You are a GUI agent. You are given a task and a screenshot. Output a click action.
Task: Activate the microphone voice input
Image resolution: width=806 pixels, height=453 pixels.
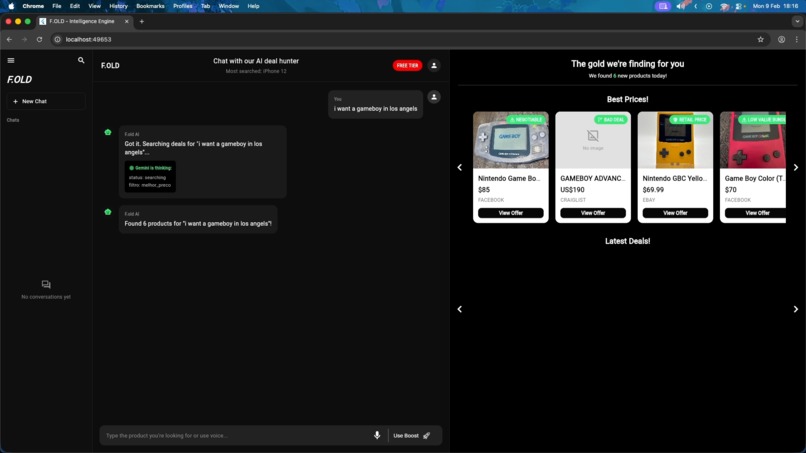click(377, 436)
